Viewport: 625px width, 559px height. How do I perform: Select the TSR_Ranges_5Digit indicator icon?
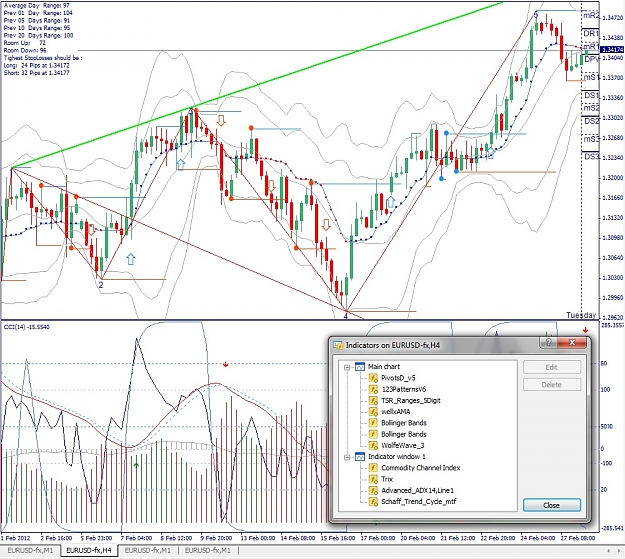373,400
